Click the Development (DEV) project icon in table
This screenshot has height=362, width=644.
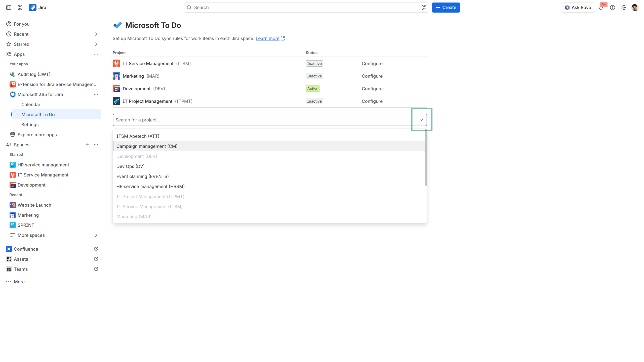[x=116, y=88]
